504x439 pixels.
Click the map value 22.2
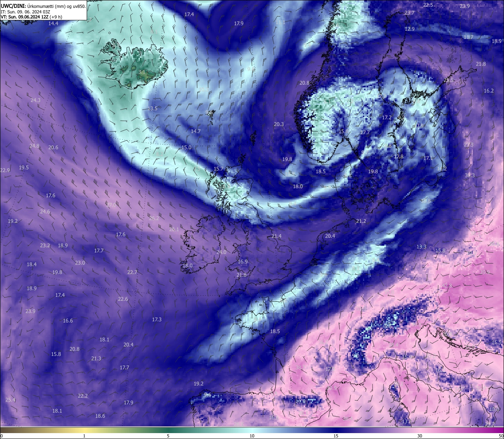pyautogui.click(x=83, y=396)
